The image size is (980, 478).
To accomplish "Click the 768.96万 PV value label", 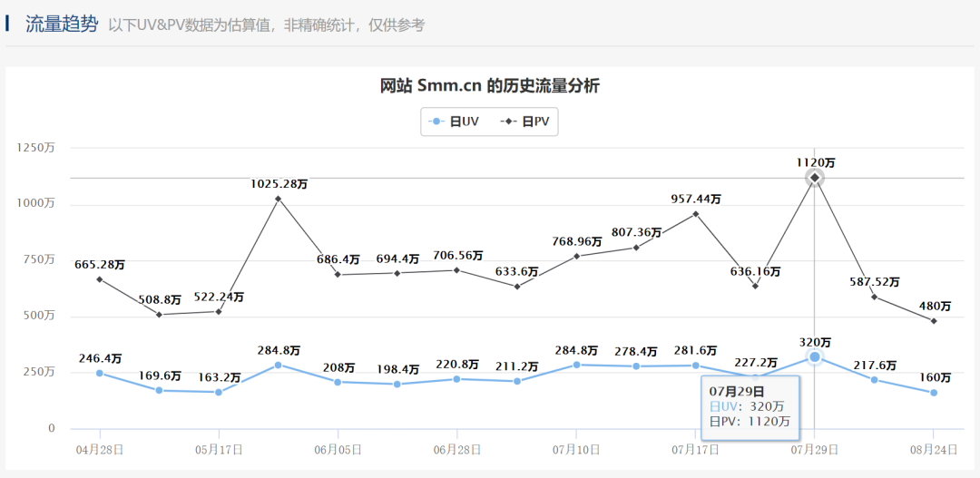I will click(x=576, y=242).
